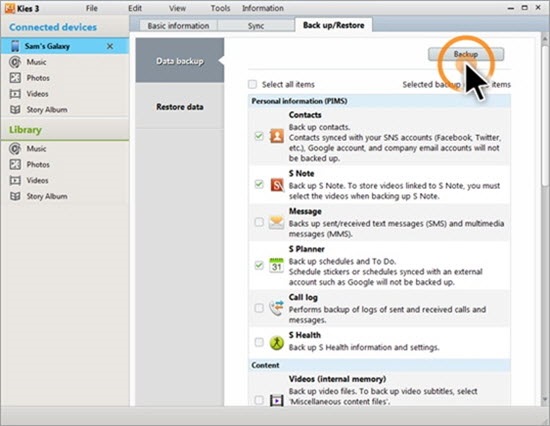Screen dimensions: 550x426
Task: Select the Message title text
Action: coord(305,211)
